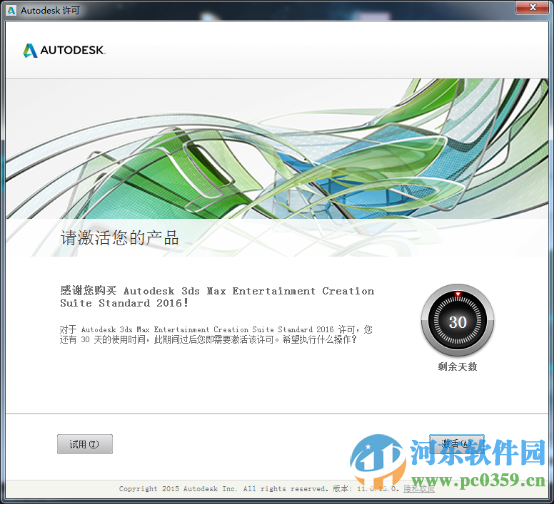The height and width of the screenshot is (505, 555).
Task: Click the license description paragraph starting 对于
Action: [x=216, y=334]
